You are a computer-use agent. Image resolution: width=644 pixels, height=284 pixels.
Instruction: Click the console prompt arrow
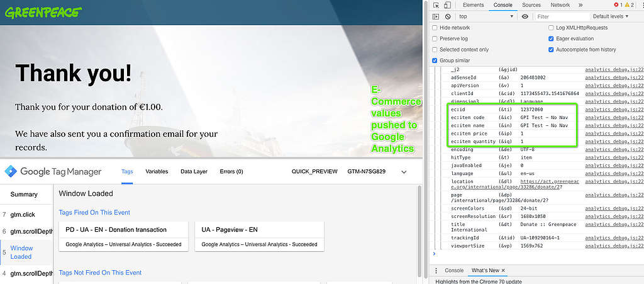click(x=434, y=254)
